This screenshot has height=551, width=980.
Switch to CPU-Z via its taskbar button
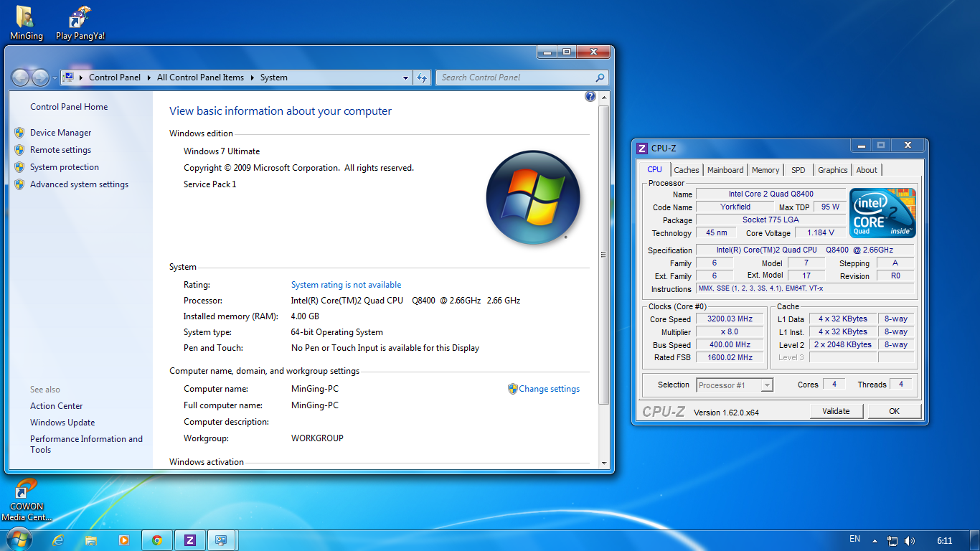click(x=189, y=540)
